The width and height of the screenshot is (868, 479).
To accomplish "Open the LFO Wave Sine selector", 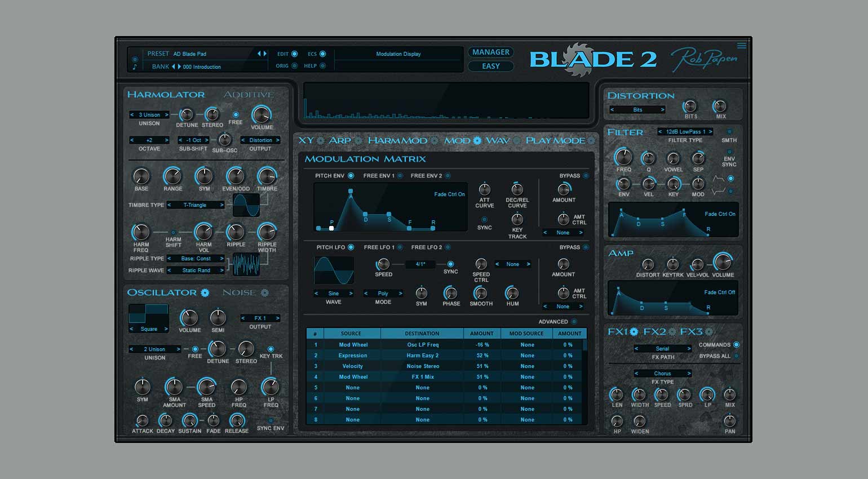I will 334,294.
